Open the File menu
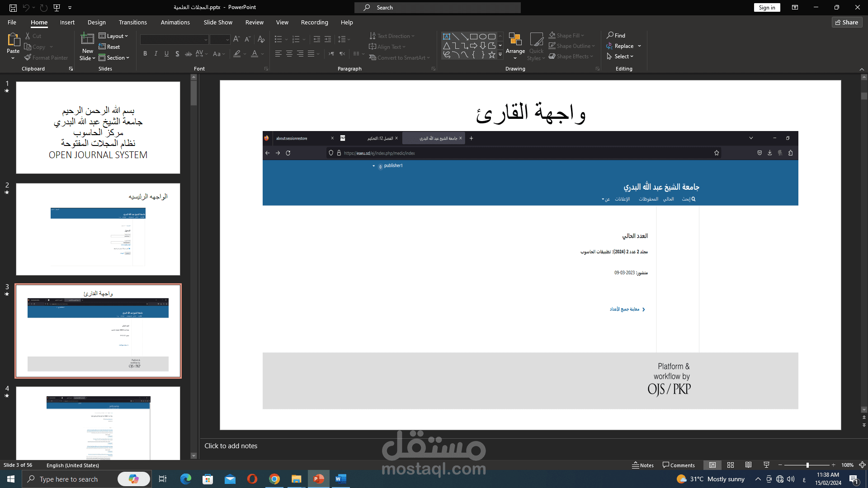 click(x=12, y=22)
